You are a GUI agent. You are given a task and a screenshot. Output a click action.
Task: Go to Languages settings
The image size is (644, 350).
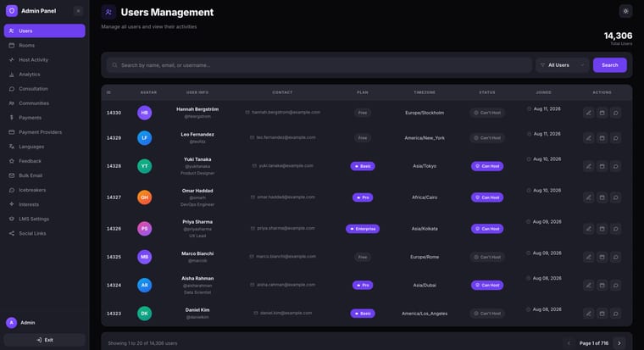pos(44,147)
